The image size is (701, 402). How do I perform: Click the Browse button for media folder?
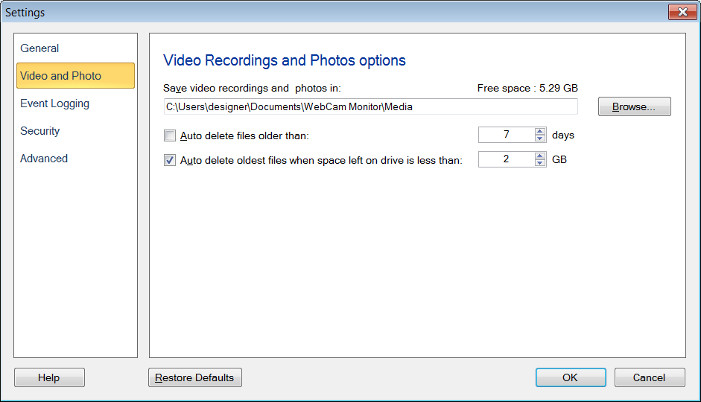pyautogui.click(x=634, y=107)
